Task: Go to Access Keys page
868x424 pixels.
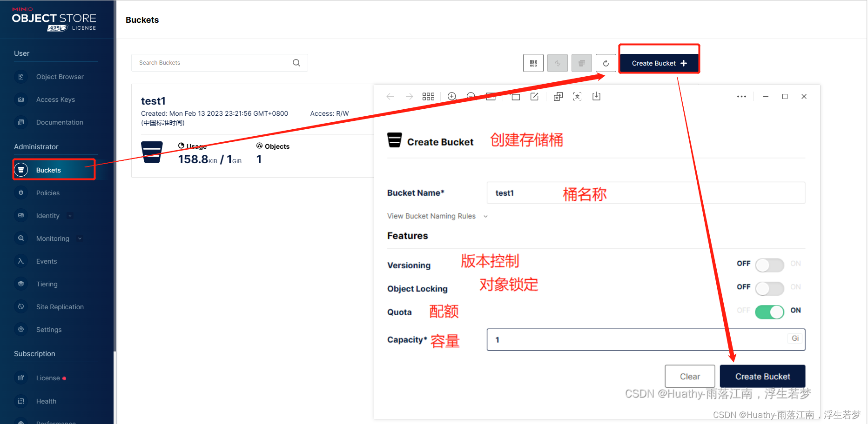Action: [55, 99]
